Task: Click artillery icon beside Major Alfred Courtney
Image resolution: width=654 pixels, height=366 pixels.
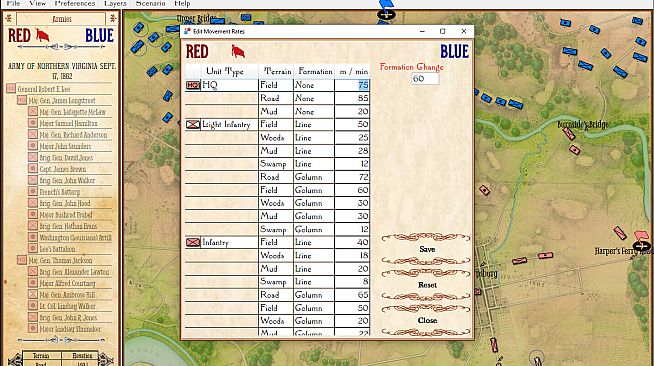Action: (33, 283)
